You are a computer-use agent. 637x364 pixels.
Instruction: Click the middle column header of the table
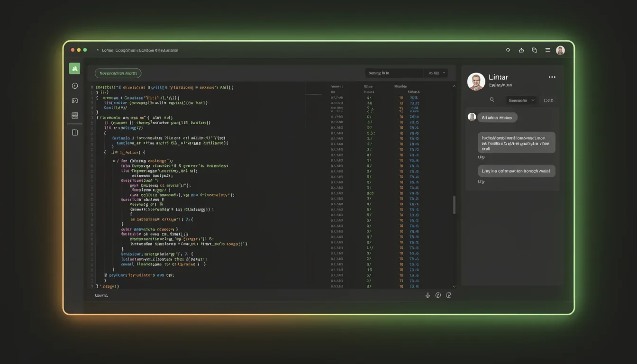coord(368,86)
